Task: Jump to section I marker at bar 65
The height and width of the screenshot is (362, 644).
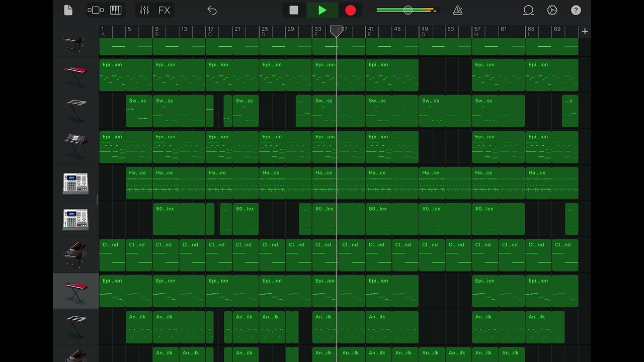Action: 530,35
